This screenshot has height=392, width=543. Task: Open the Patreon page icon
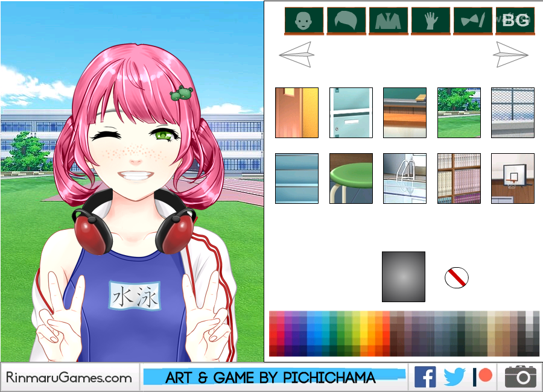[483, 377]
